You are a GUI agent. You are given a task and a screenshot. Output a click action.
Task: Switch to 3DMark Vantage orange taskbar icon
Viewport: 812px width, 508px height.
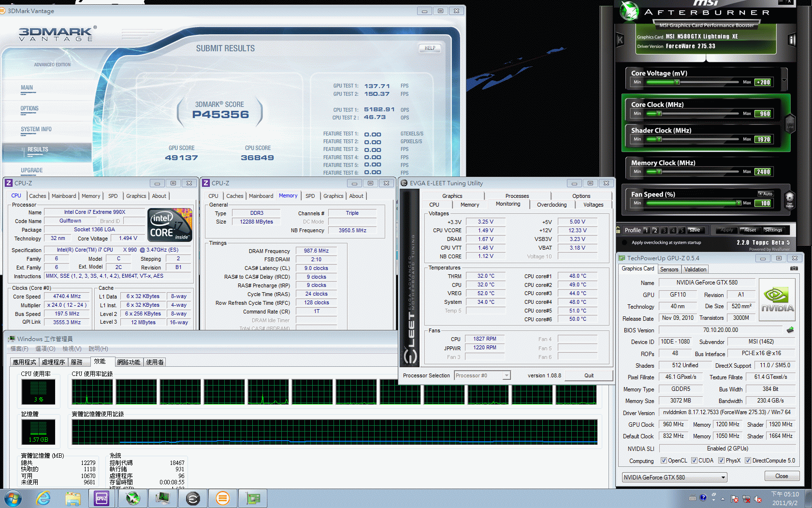click(x=223, y=498)
